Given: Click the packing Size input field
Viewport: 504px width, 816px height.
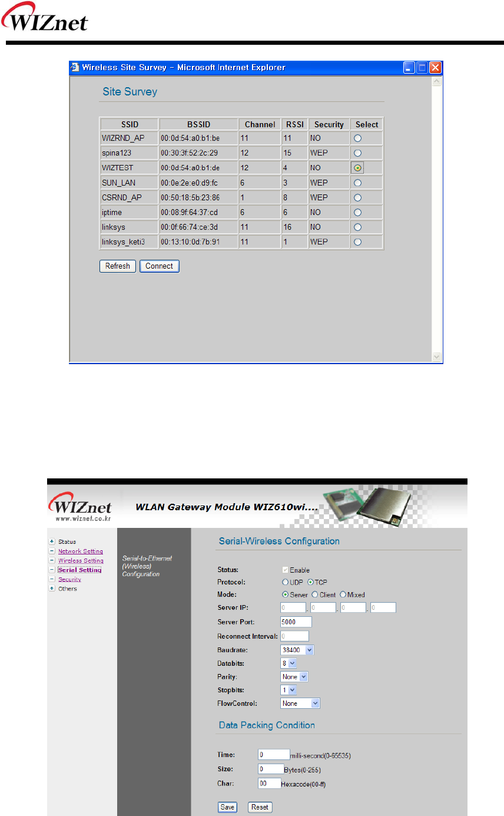Looking at the screenshot, I should click(x=271, y=769).
